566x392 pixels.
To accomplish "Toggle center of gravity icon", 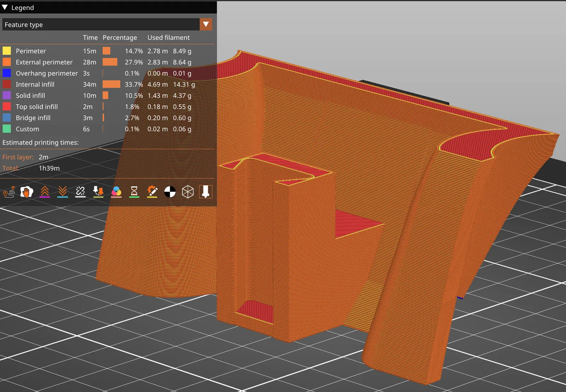I will pyautogui.click(x=170, y=192).
